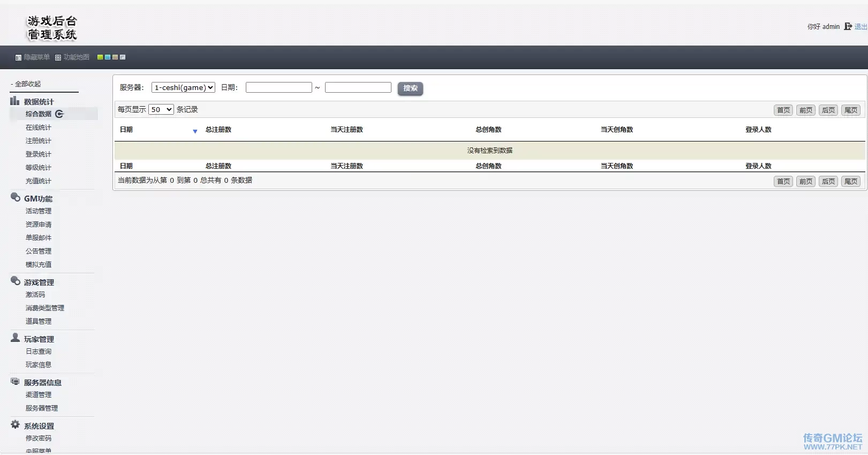The image size is (868, 455).
Task: Sort by the 日期 column arrow
Action: click(195, 131)
